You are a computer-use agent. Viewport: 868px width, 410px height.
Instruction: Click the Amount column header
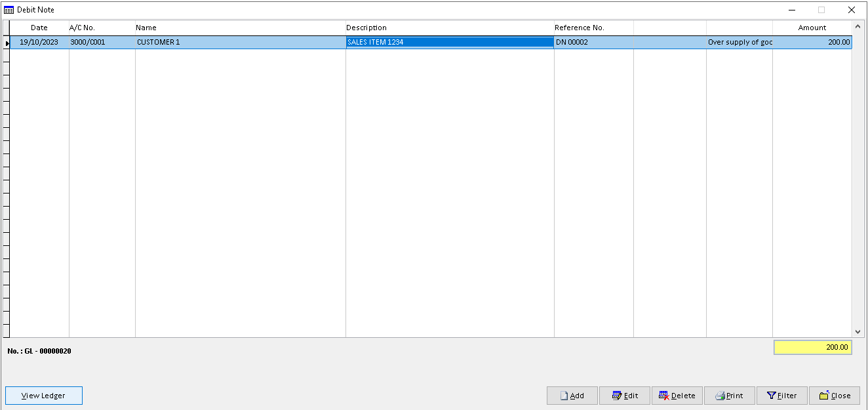coord(812,28)
